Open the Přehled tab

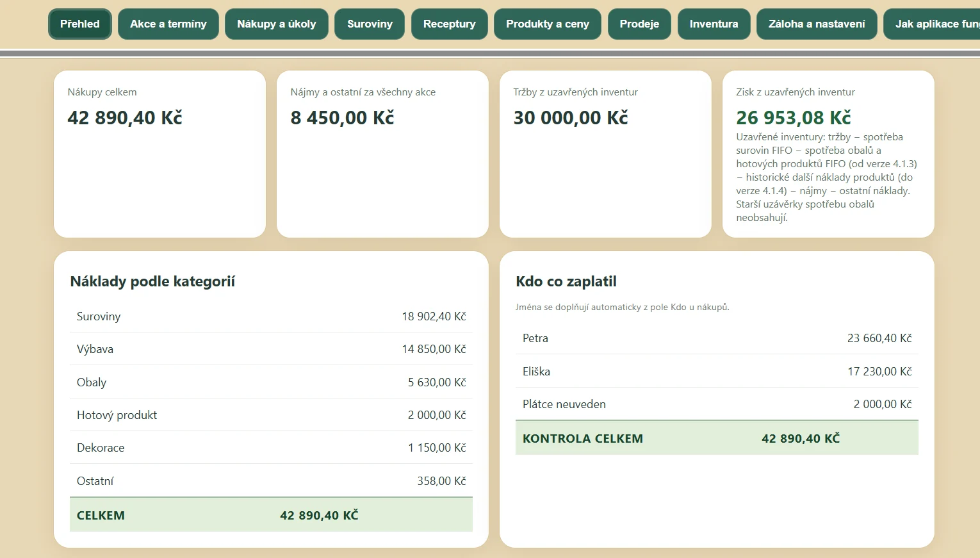(x=80, y=24)
